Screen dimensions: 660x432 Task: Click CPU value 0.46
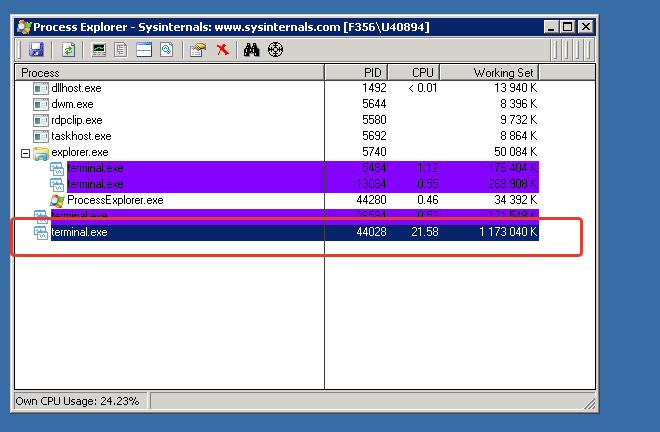click(x=428, y=200)
